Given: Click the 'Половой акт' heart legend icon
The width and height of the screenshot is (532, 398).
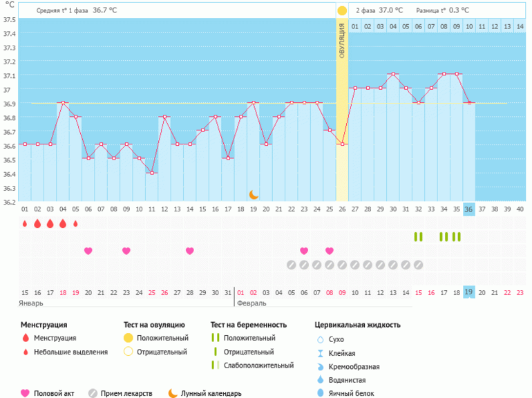Looking at the screenshot, I should click(x=26, y=393).
